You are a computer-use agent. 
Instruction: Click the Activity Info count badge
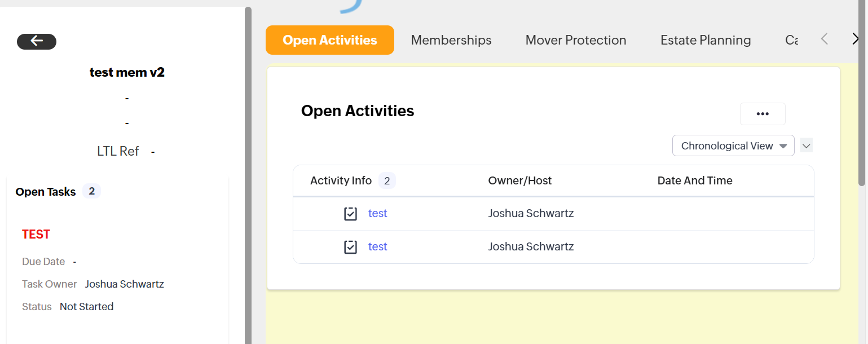click(x=387, y=180)
